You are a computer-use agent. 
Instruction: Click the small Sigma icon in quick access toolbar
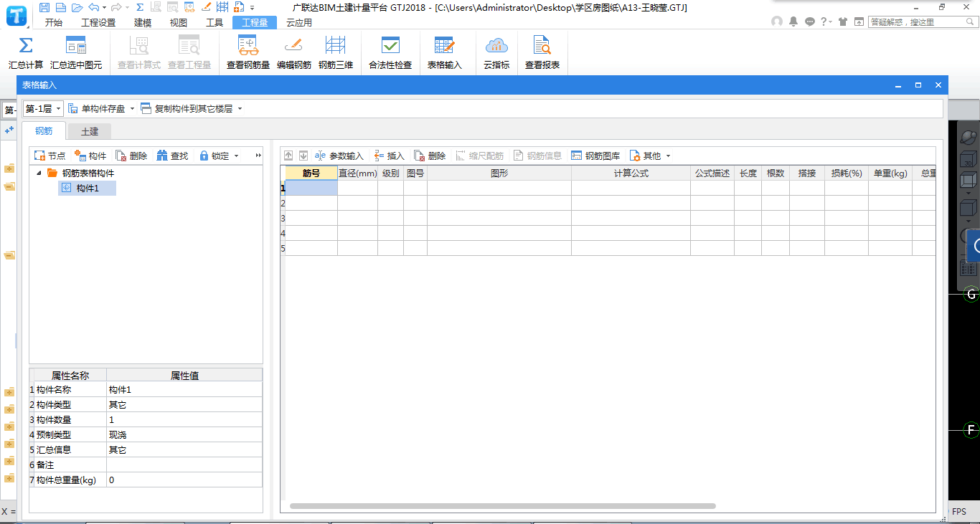[139, 7]
